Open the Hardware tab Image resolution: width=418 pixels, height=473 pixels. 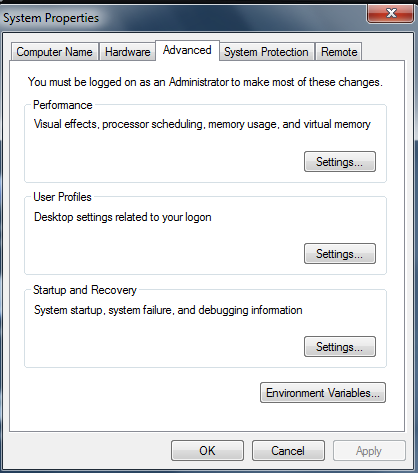(x=127, y=52)
